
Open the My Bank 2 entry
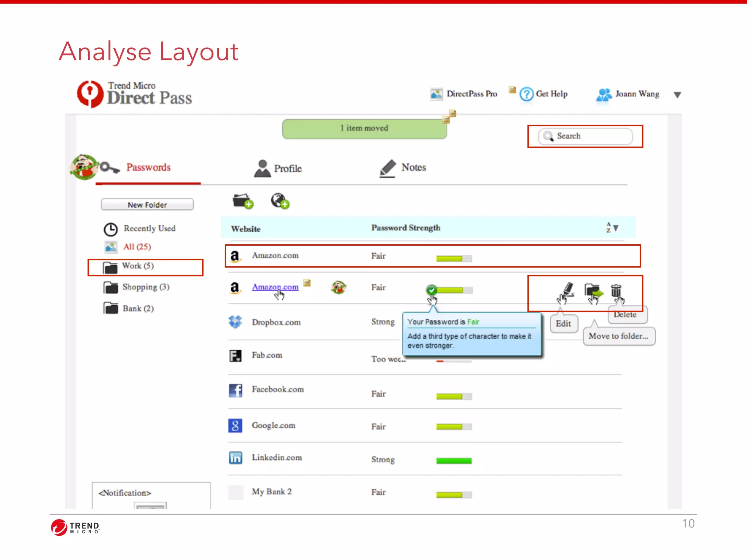pos(272,492)
